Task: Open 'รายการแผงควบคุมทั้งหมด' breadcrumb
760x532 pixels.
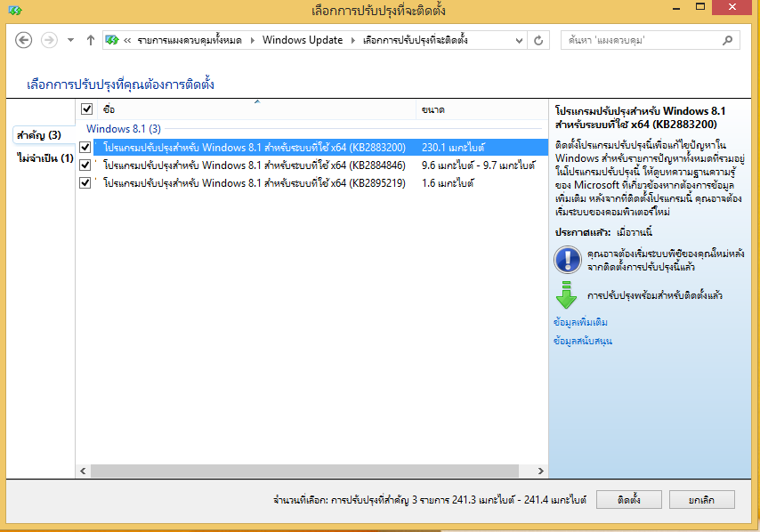Action: (x=190, y=40)
